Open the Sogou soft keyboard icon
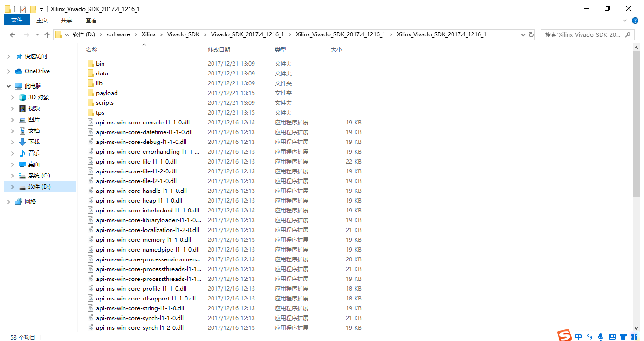 coord(612,336)
